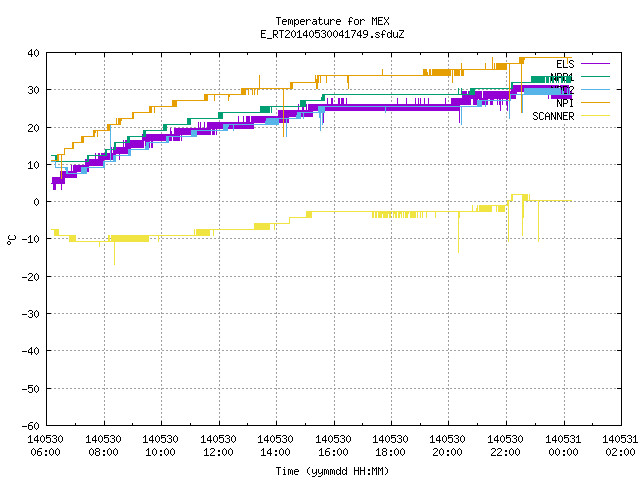The width and height of the screenshot is (640, 480).
Task: Click the y-axis tick label 10
Action: 33,165
